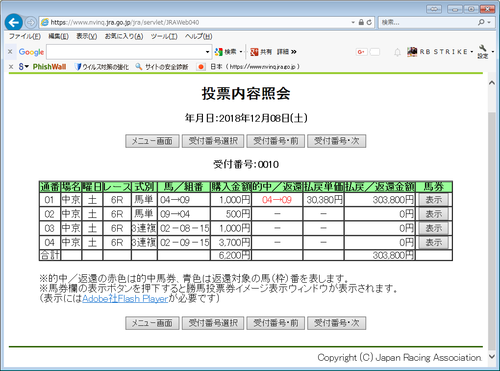This screenshot has height=371, width=500.
Task: Open the RB STRIKE dropdown arrow
Action: (x=472, y=52)
